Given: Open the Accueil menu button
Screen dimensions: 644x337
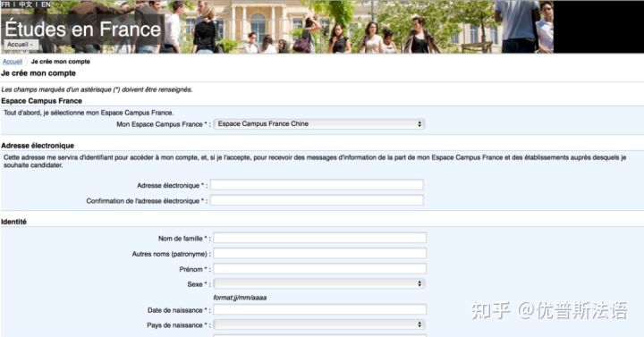Looking at the screenshot, I should click(x=21, y=45).
